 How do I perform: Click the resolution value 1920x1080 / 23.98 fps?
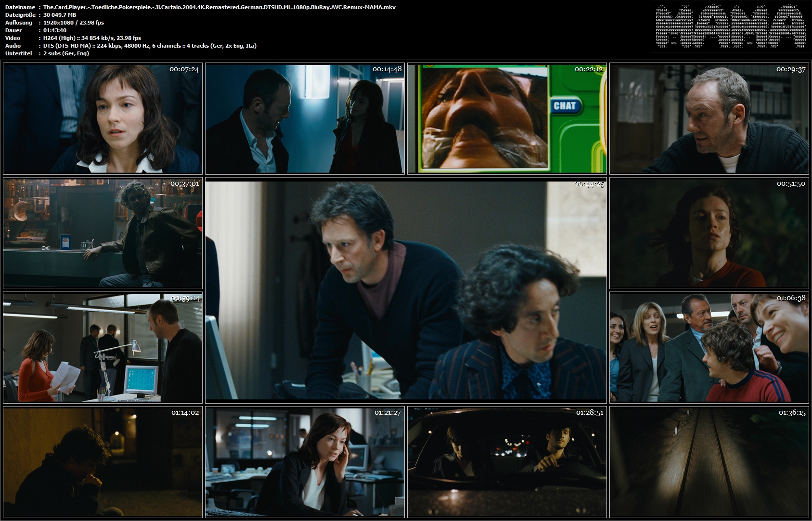coord(73,23)
